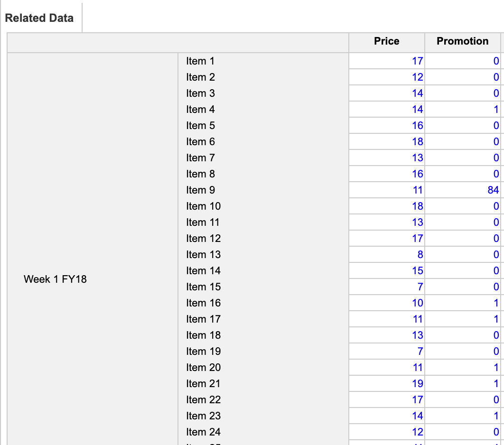
Task: Click the Price cell for Item 6
Action: [387, 142]
